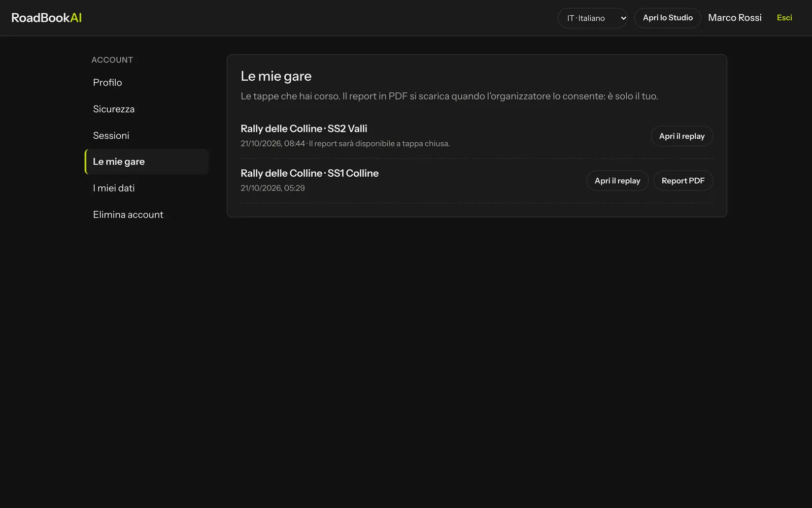
Task: Click the 'Le tappe che hai corso' description
Action: [449, 96]
